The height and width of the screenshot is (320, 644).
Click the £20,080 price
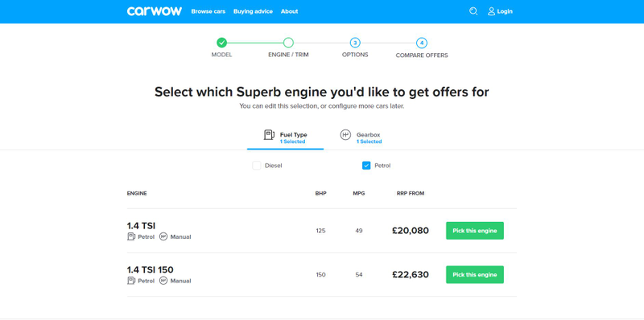[411, 231]
